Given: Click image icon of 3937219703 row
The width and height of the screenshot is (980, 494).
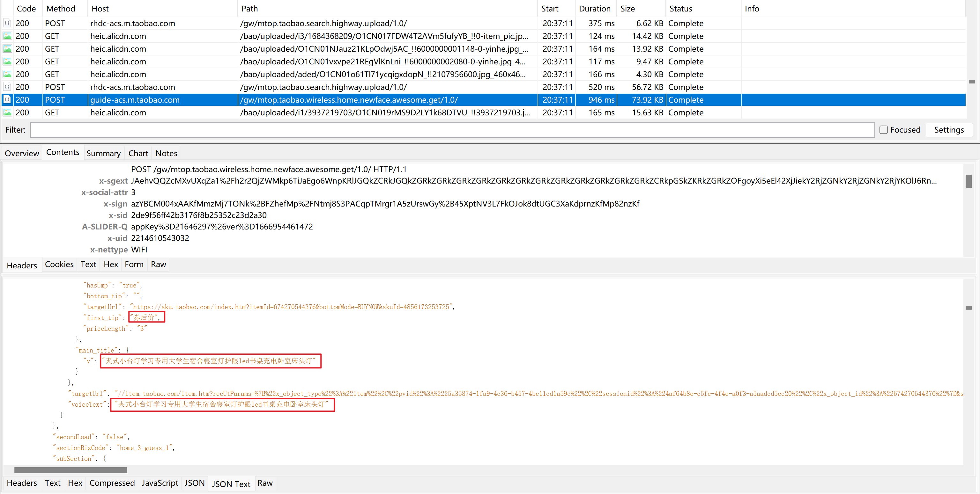Looking at the screenshot, I should 7,113.
